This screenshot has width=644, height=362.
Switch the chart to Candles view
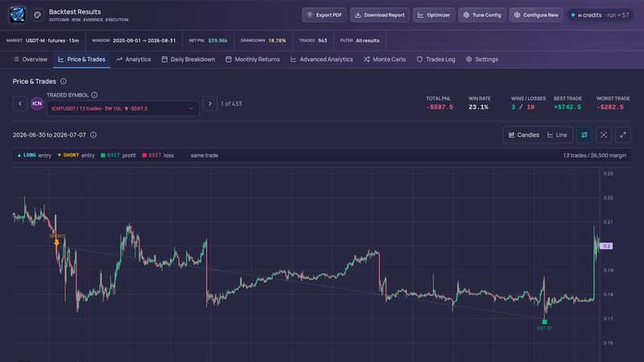524,135
